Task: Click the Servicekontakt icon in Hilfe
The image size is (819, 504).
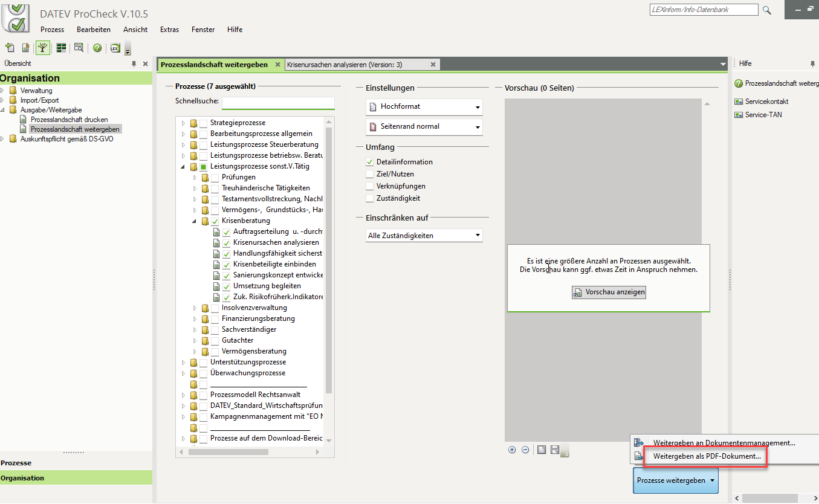Action: (x=739, y=102)
